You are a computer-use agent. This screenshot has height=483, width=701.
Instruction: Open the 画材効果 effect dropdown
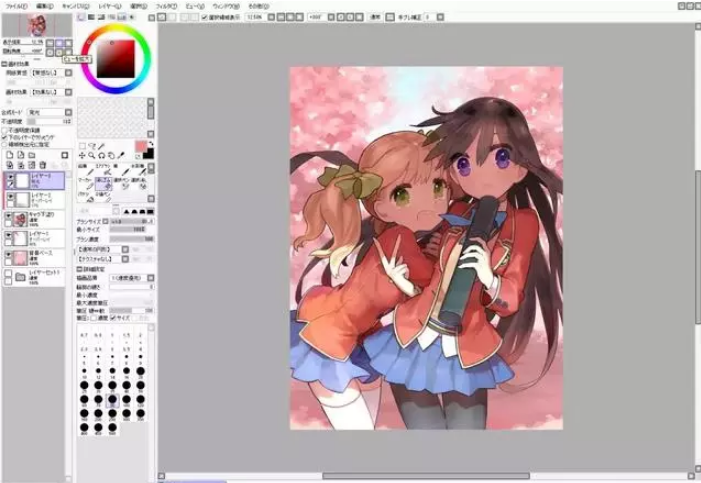[68, 92]
